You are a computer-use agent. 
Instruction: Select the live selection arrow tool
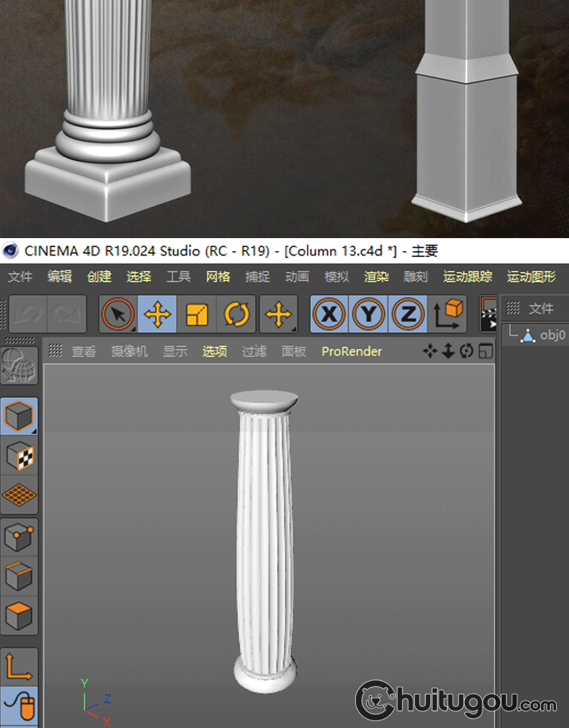[118, 314]
